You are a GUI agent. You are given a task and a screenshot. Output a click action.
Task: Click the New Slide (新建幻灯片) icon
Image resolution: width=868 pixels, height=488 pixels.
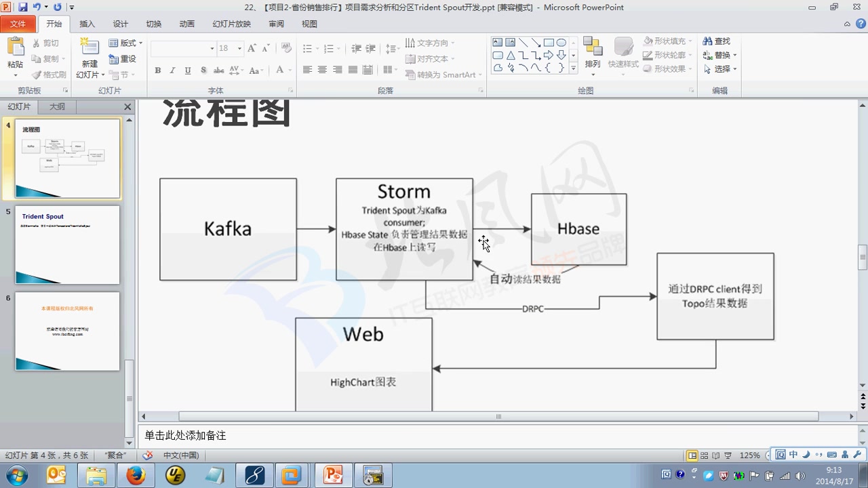click(x=90, y=47)
